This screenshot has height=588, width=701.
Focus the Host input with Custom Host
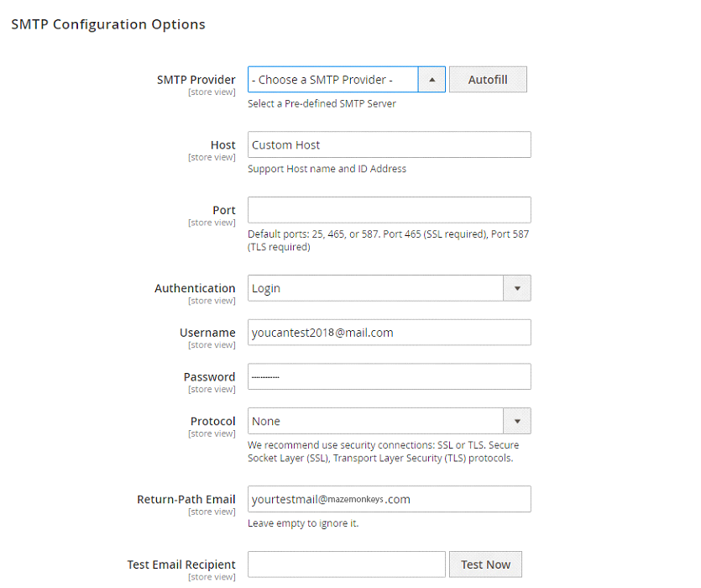click(389, 144)
